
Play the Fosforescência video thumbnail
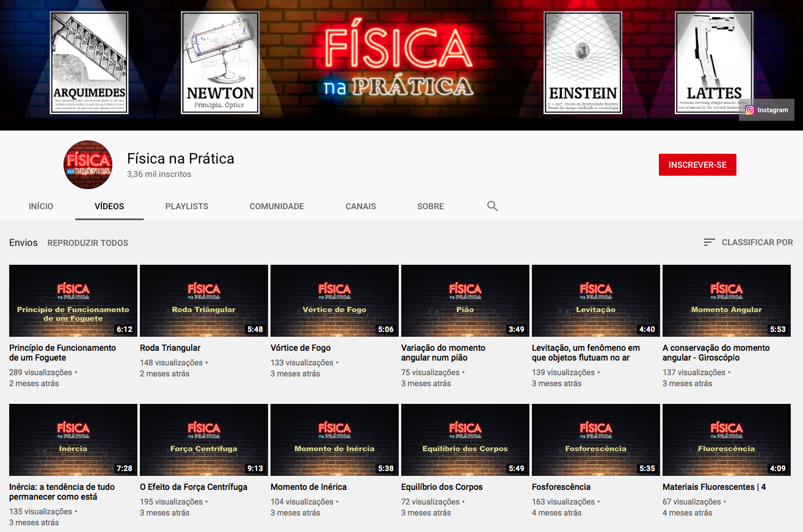[x=596, y=440]
